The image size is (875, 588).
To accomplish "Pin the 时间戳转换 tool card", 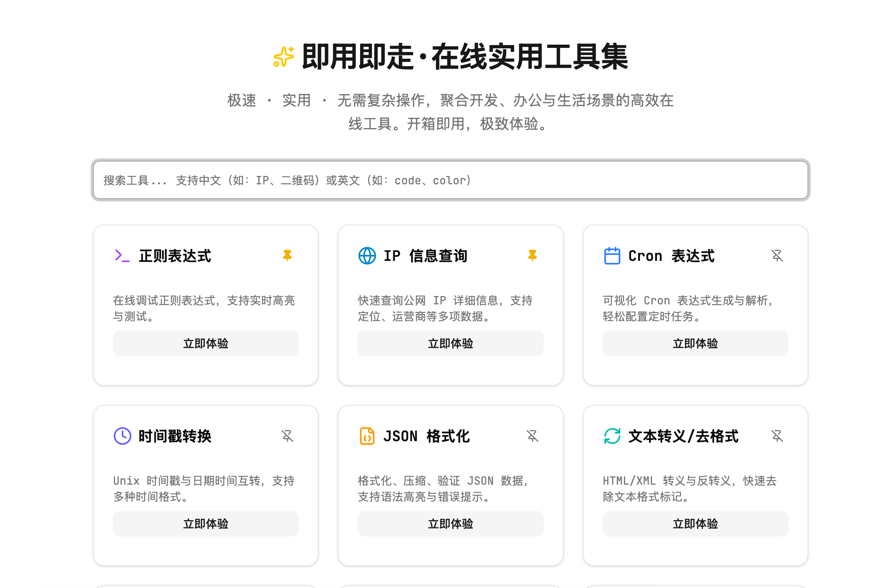I will (287, 436).
